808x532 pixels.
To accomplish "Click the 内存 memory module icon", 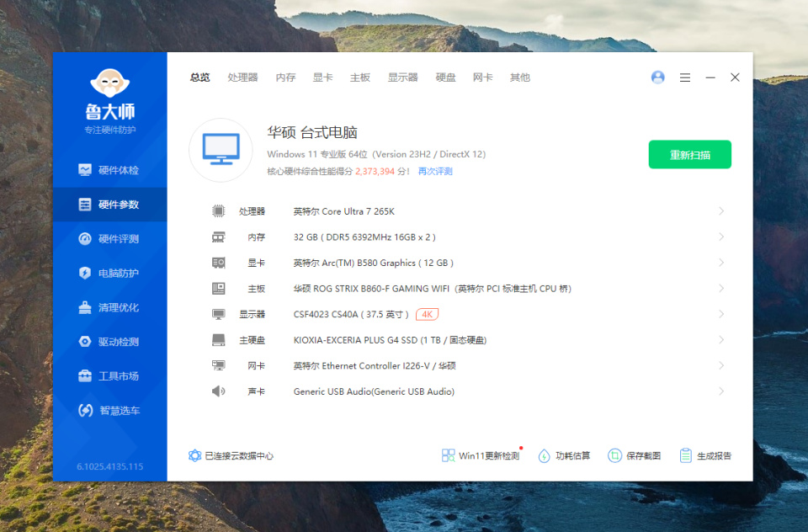I will [x=219, y=237].
